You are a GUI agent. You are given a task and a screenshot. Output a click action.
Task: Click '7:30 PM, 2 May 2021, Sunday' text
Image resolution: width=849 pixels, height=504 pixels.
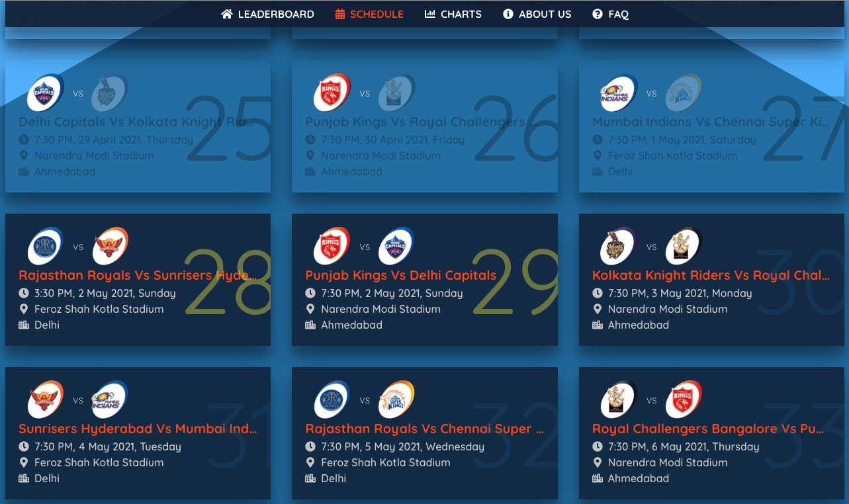point(392,293)
